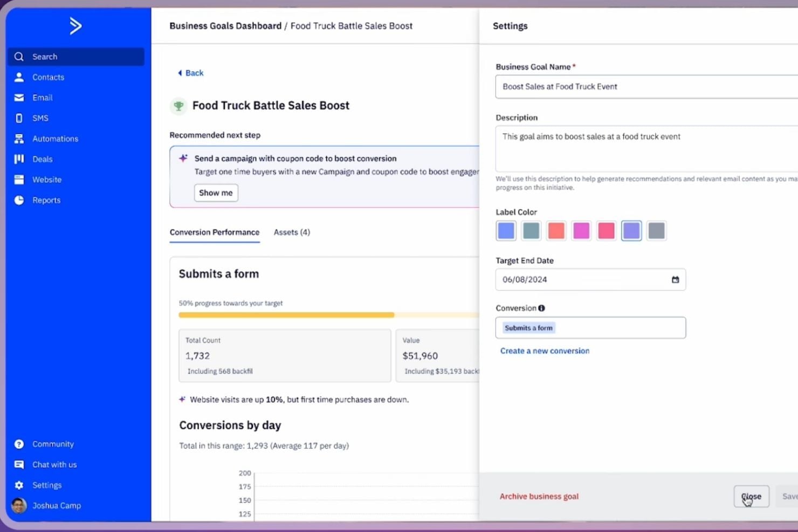Open the Deals pipeline
This screenshot has width=798, height=532.
pos(42,159)
